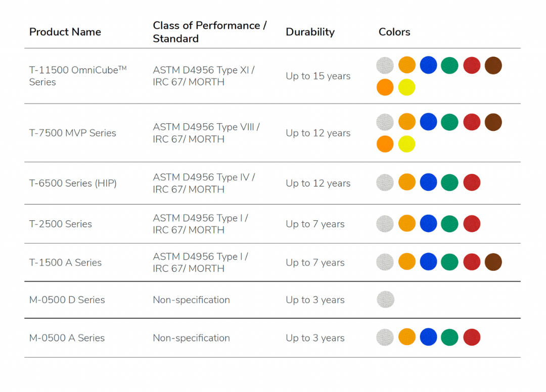Select the white swatch in T-11500 OmniCube row
This screenshot has height=392, width=546.
385,65
